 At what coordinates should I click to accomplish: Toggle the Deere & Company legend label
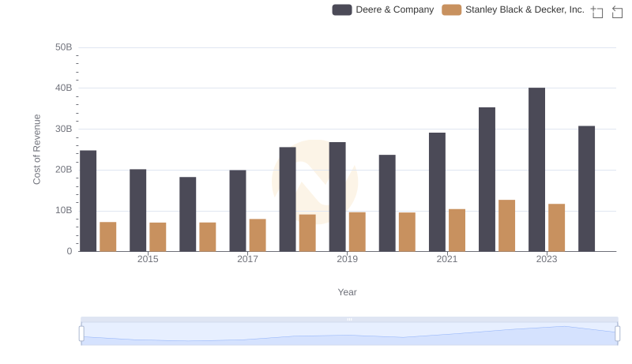click(x=394, y=9)
